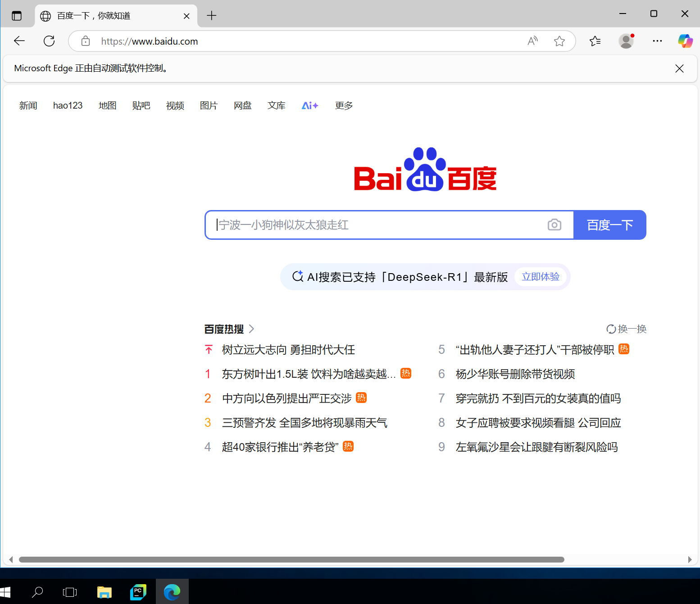Refresh hot searches with 换一换
Screen dimensions: 700x604
(x=627, y=329)
